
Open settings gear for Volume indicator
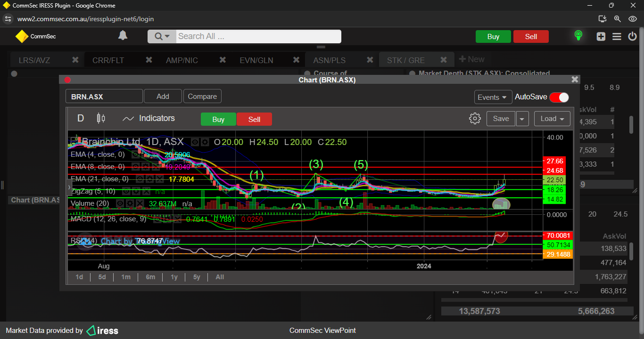click(x=130, y=203)
